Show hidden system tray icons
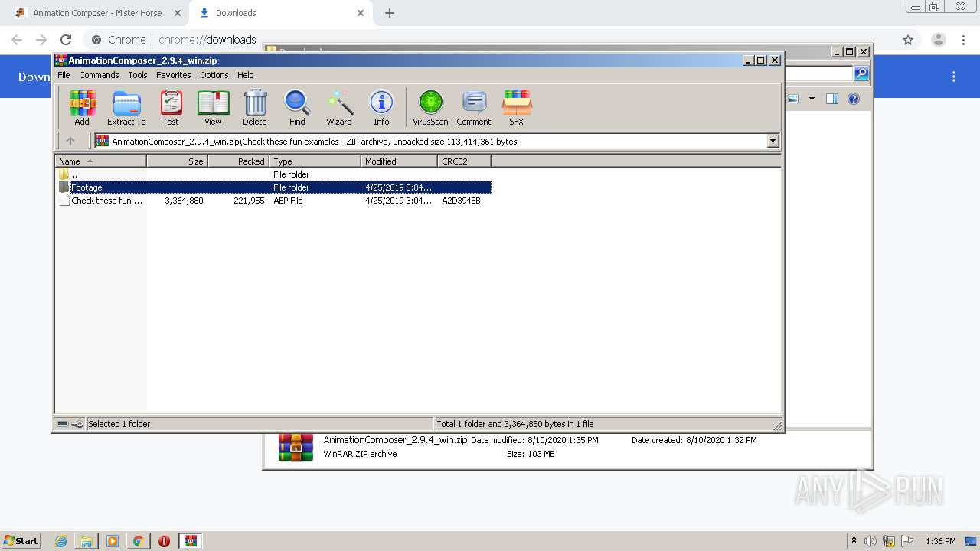 (x=854, y=540)
